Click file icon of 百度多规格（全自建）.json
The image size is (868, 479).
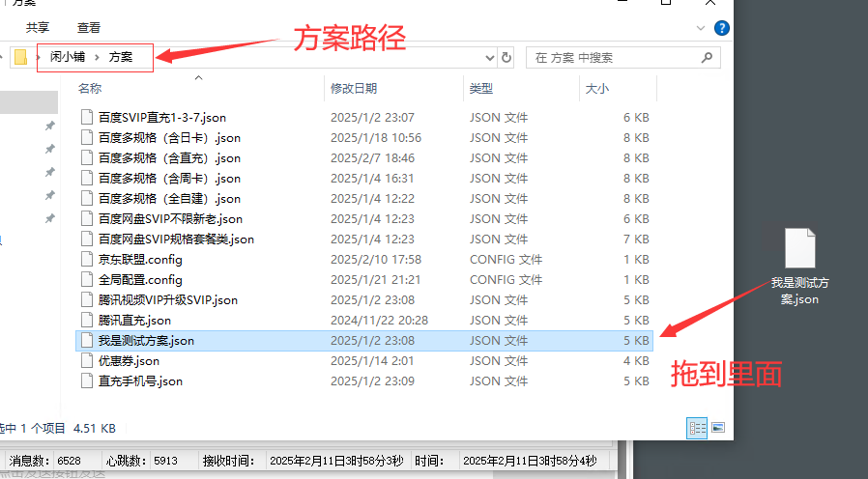pyautogui.click(x=87, y=199)
